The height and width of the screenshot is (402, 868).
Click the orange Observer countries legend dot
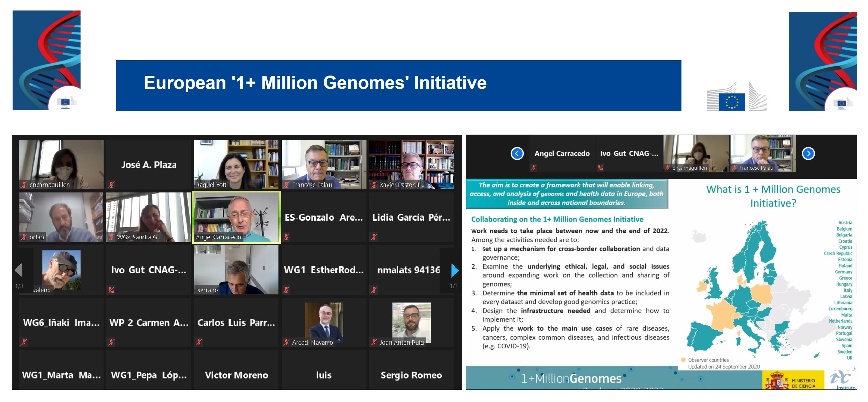tap(683, 359)
